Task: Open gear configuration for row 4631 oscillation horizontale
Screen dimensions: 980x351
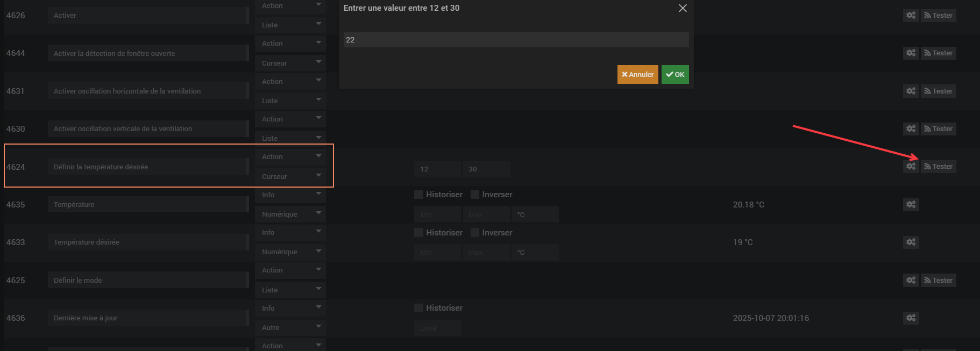Action: 911,91
